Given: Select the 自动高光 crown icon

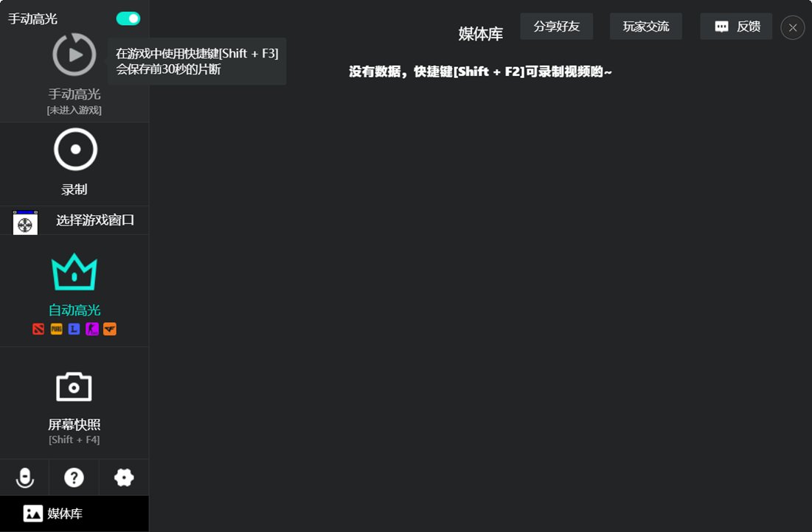Looking at the screenshot, I should 74,273.
